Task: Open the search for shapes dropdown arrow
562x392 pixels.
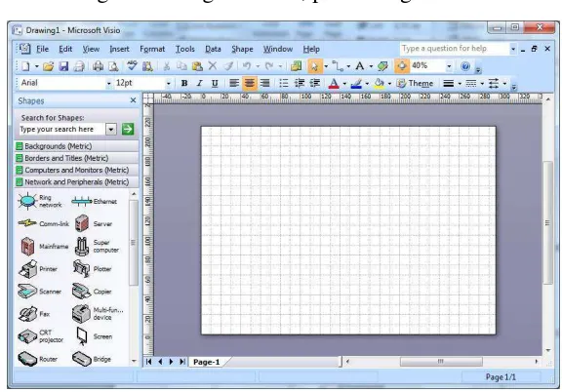Action: coord(111,129)
